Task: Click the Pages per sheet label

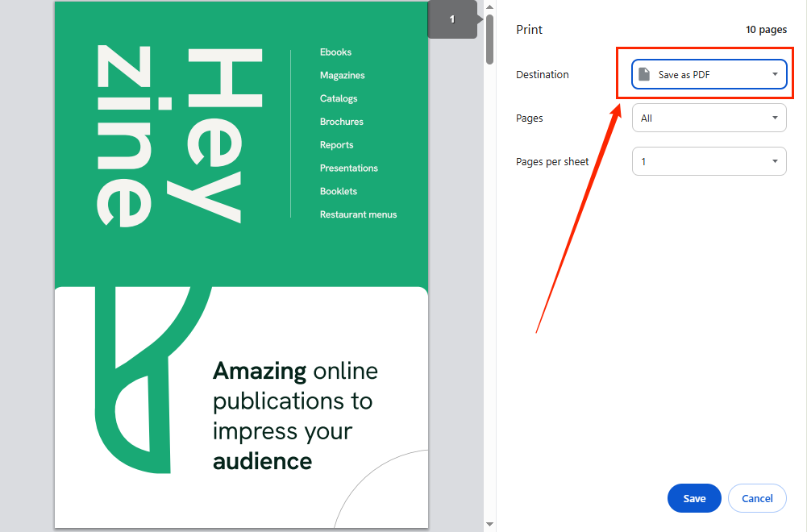Action: coord(552,161)
